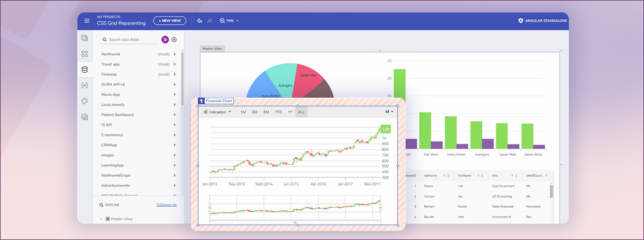The image size is (644, 240).
Task: Click the VP Accounting grid cell
Action: [506, 197]
